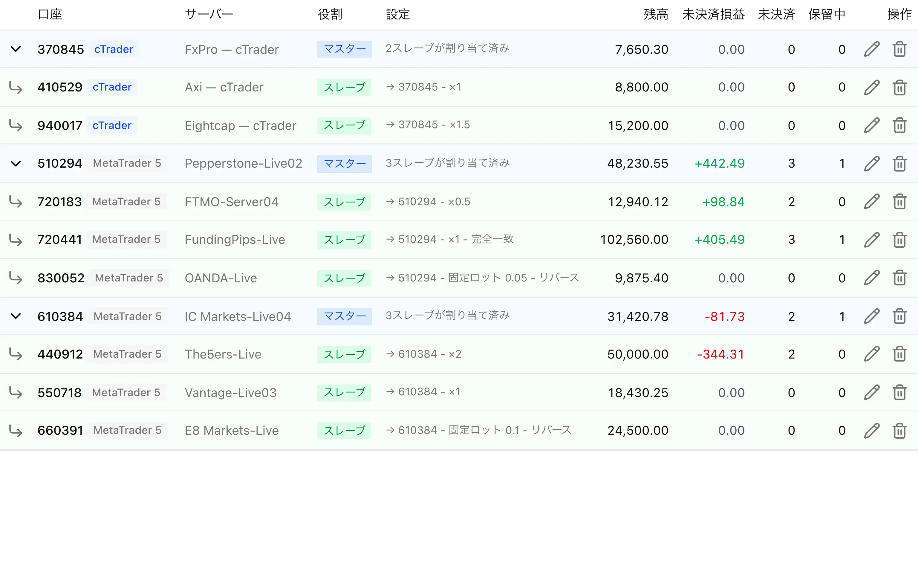918x588 pixels.
Task: Click the FundingPips-Live server name
Action: click(235, 240)
